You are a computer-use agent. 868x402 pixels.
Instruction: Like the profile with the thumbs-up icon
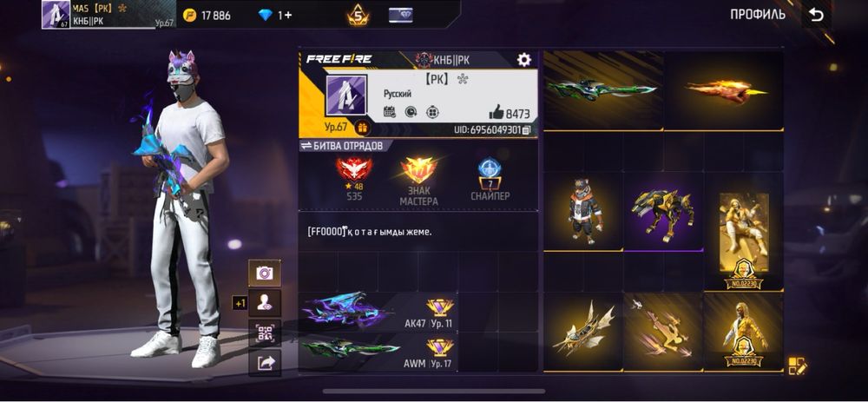coord(496,113)
